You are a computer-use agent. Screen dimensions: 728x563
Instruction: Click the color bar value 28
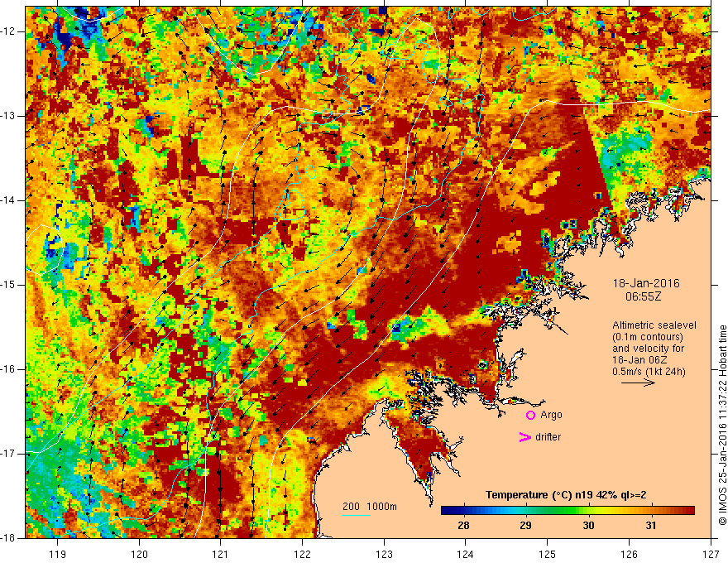463,526
